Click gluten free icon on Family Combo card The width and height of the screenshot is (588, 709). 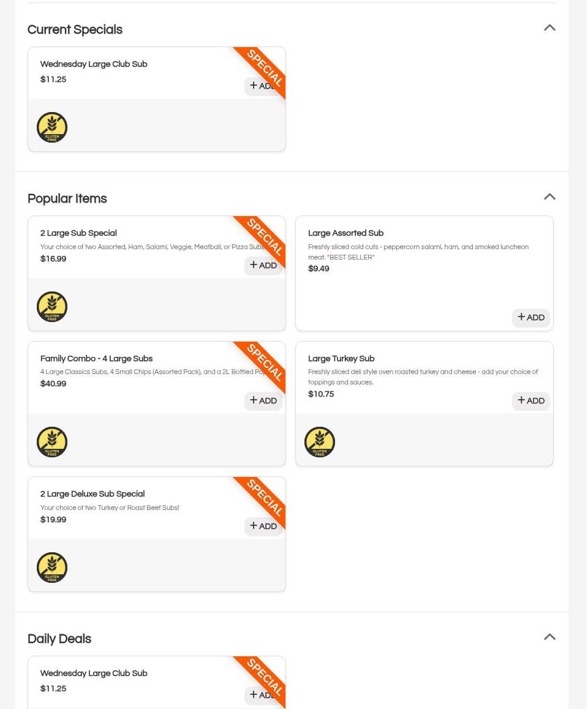[x=52, y=442]
